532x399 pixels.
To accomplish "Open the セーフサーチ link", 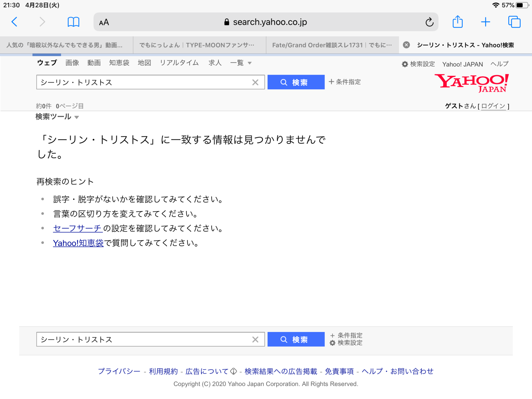I will tap(77, 228).
